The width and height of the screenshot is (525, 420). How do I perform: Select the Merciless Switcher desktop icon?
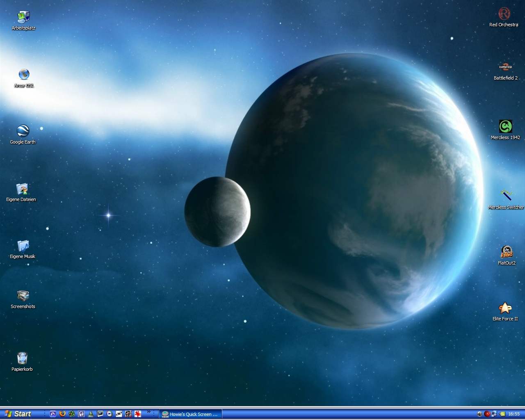tap(506, 199)
